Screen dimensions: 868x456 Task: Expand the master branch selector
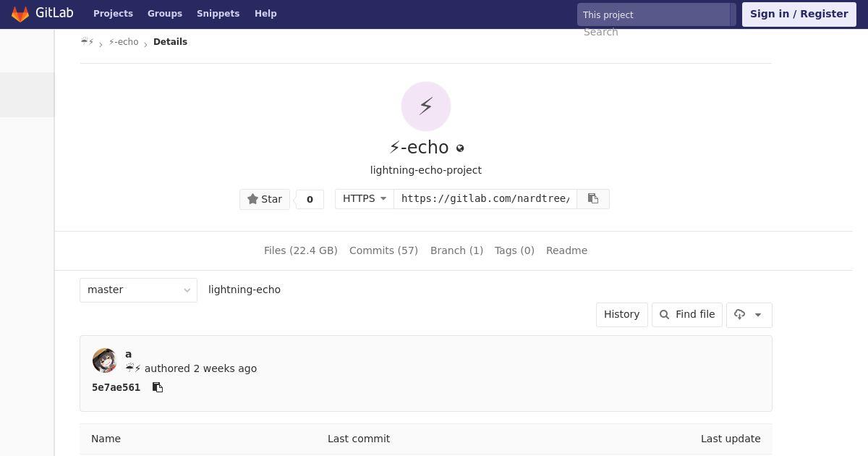[x=138, y=290]
